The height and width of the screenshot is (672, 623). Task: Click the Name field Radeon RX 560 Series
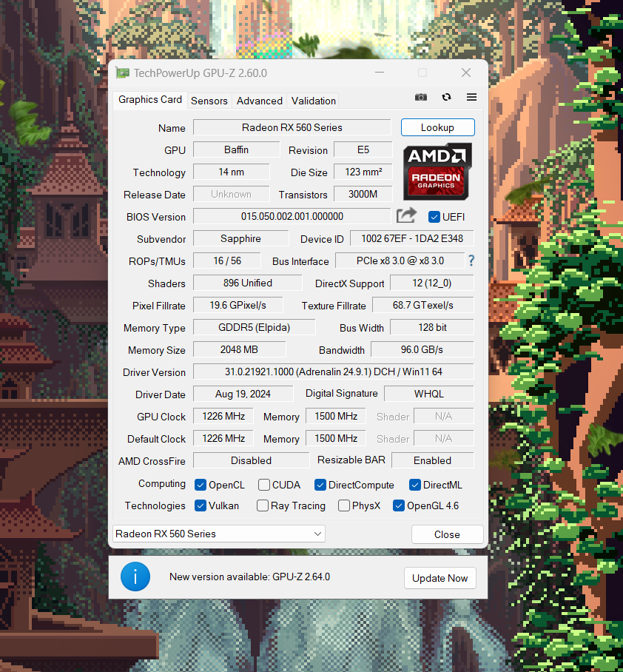292,127
